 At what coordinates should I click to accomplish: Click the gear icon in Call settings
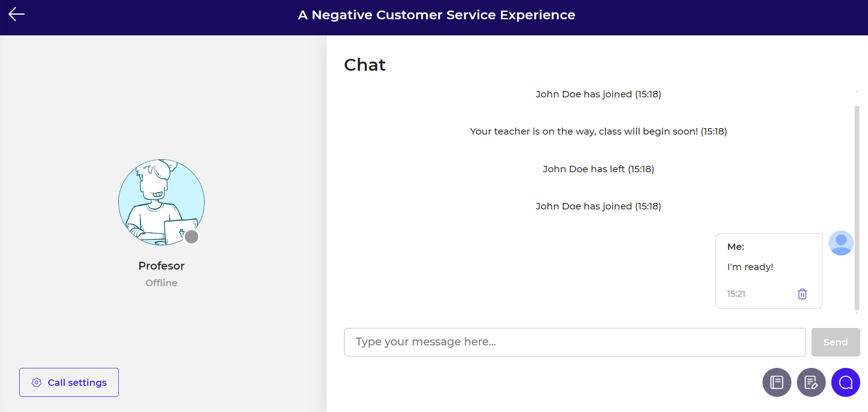37,383
